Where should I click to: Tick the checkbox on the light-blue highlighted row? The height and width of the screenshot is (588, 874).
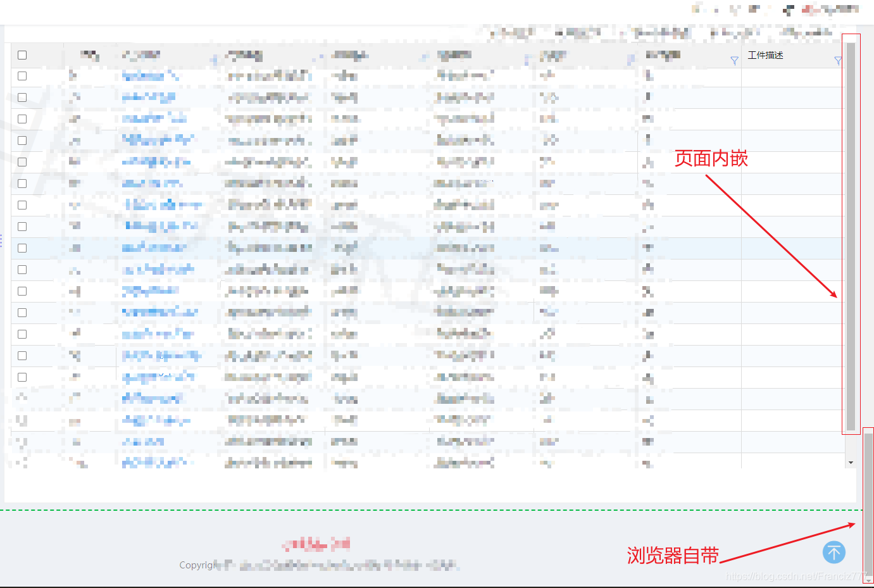[22, 248]
